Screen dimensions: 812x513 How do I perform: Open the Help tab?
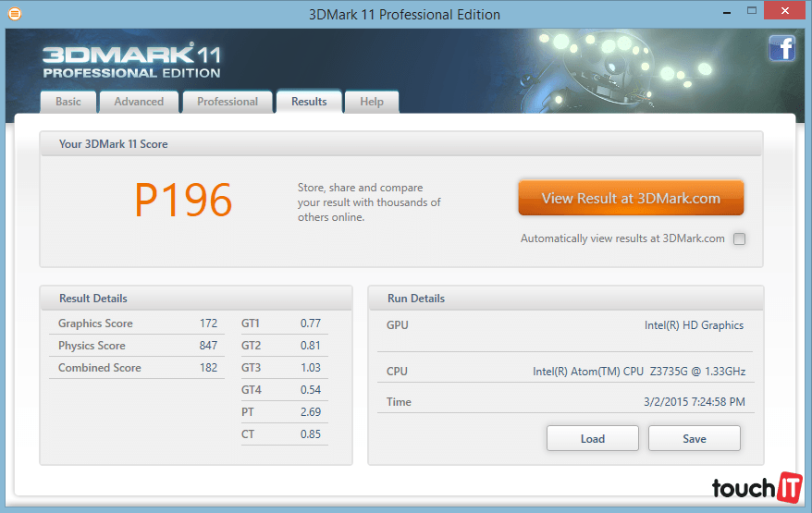[x=372, y=102]
